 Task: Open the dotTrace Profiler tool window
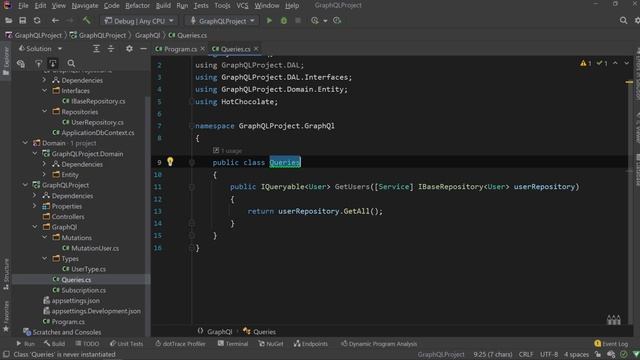point(180,344)
